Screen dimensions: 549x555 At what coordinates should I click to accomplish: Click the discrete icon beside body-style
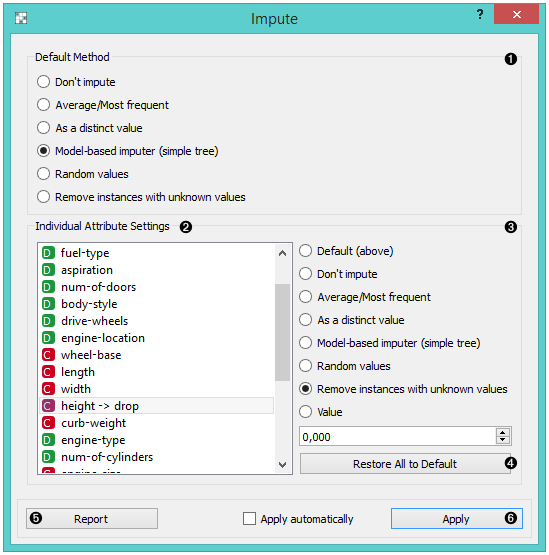(x=48, y=304)
